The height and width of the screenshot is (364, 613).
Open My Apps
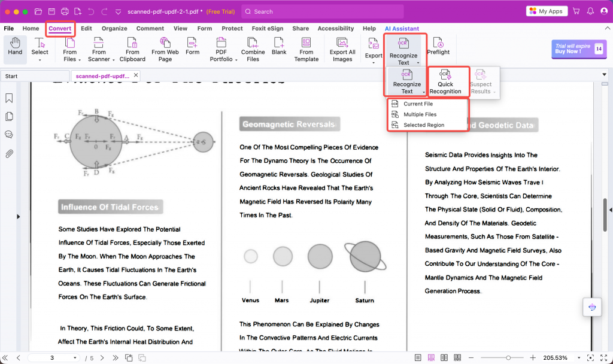(547, 11)
